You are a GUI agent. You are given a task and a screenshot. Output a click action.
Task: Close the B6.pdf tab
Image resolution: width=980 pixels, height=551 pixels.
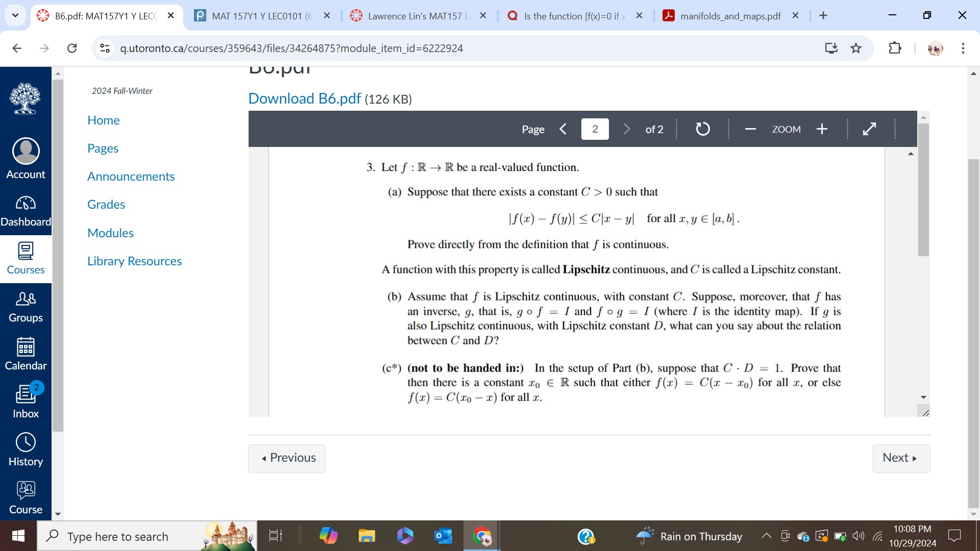pos(171,16)
